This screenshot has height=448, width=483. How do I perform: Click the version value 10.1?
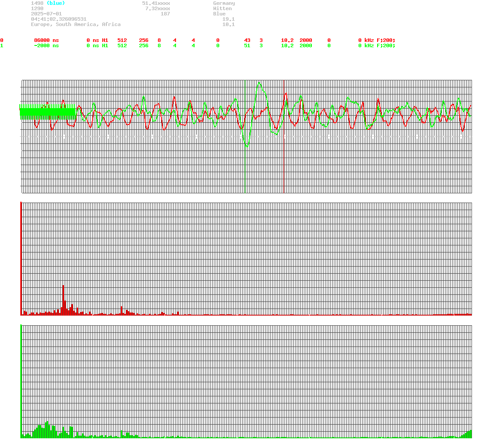coord(228,24)
